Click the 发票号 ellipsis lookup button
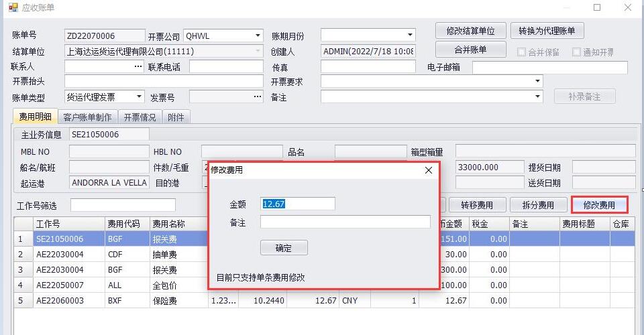 pyautogui.click(x=257, y=97)
